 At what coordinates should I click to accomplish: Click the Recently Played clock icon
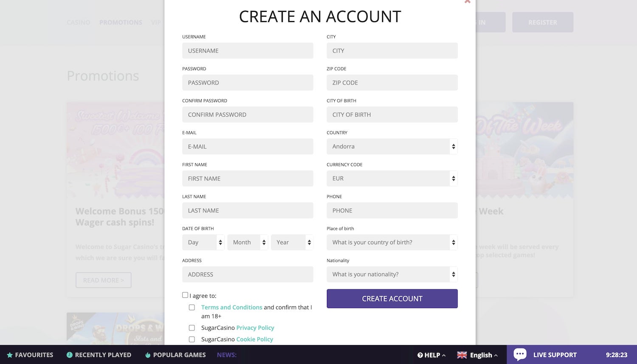pyautogui.click(x=70, y=355)
